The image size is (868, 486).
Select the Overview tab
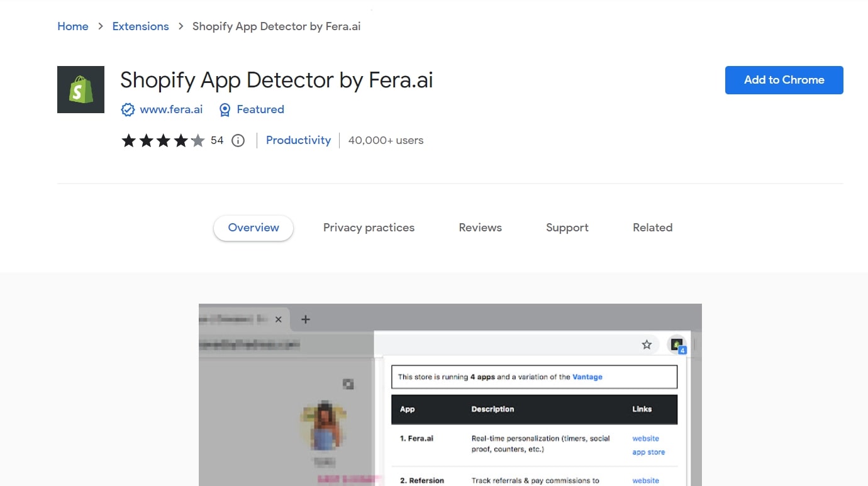253,228
